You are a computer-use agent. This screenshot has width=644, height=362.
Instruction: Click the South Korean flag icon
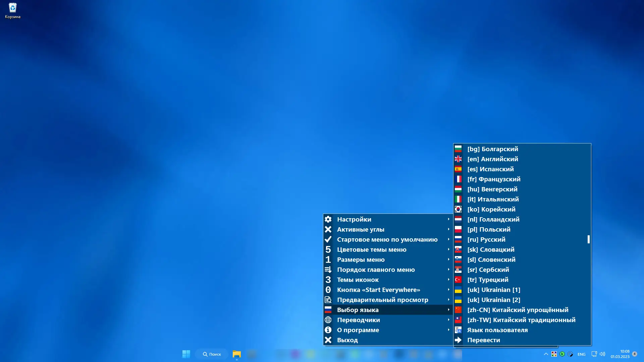pos(458,209)
